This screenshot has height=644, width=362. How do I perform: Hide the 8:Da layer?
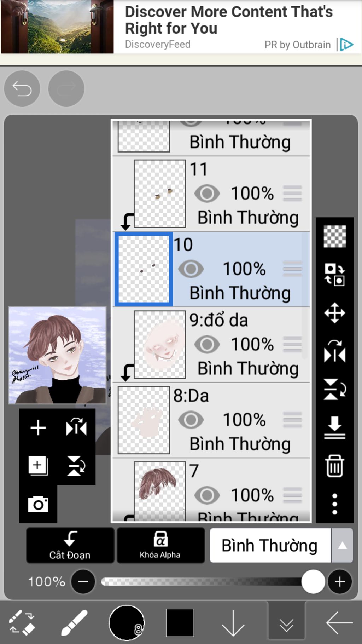point(191,420)
